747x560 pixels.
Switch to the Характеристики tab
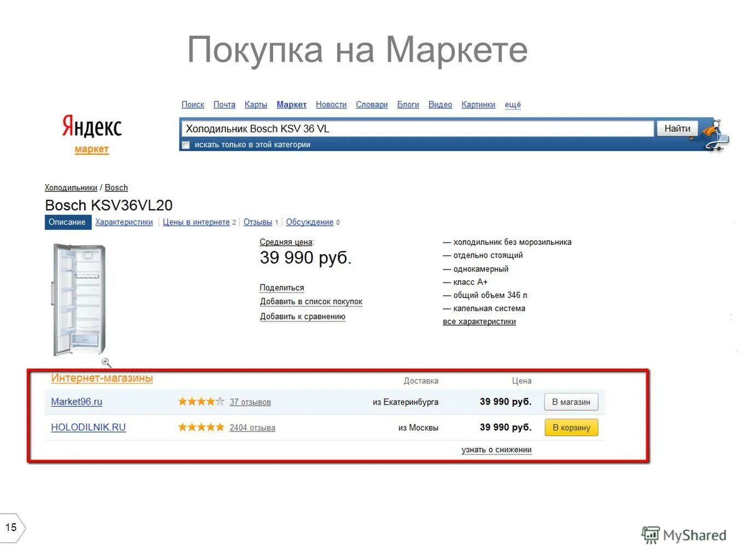coord(124,222)
